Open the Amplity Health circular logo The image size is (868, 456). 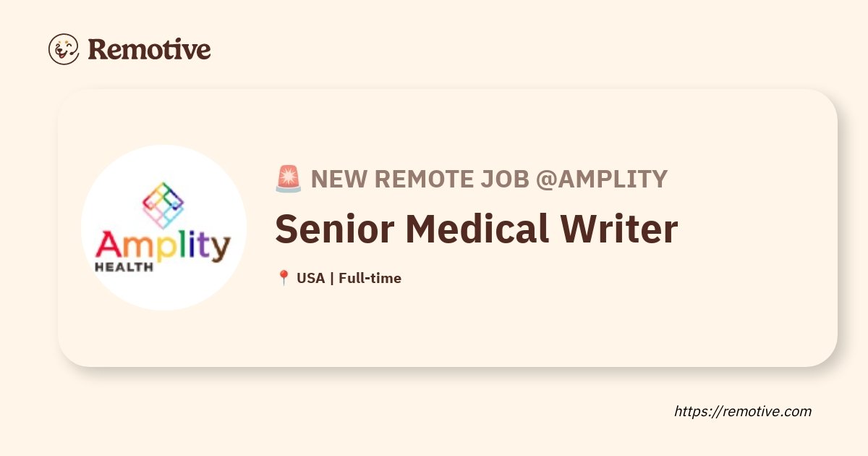pos(163,228)
